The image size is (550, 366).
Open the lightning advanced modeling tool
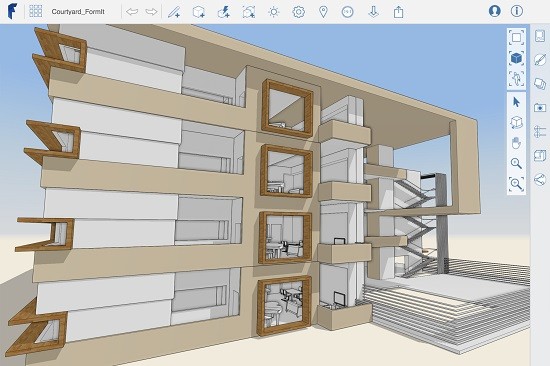(223, 12)
